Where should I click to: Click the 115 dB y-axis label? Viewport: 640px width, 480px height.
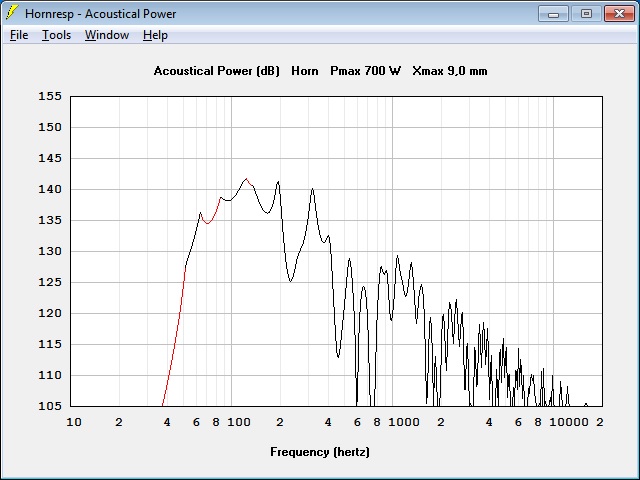50,344
